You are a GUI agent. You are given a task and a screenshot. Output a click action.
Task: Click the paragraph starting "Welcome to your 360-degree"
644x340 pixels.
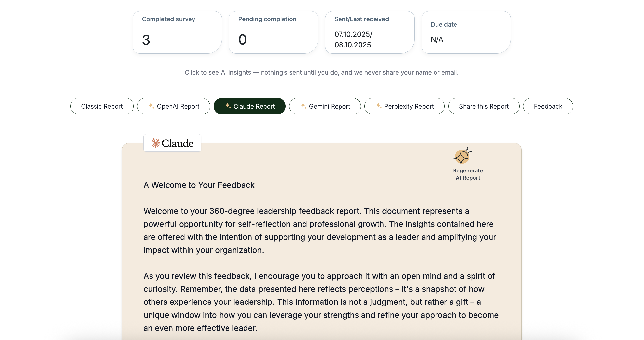coord(320,230)
